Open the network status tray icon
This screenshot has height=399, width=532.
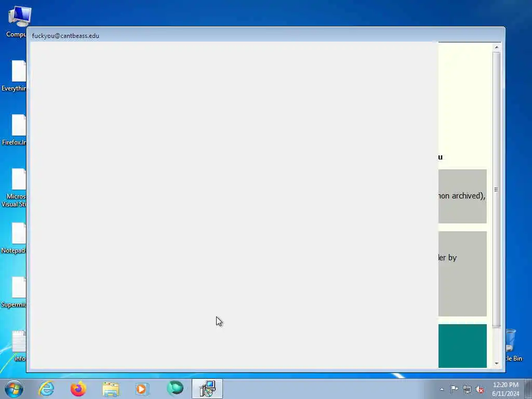pos(467,389)
